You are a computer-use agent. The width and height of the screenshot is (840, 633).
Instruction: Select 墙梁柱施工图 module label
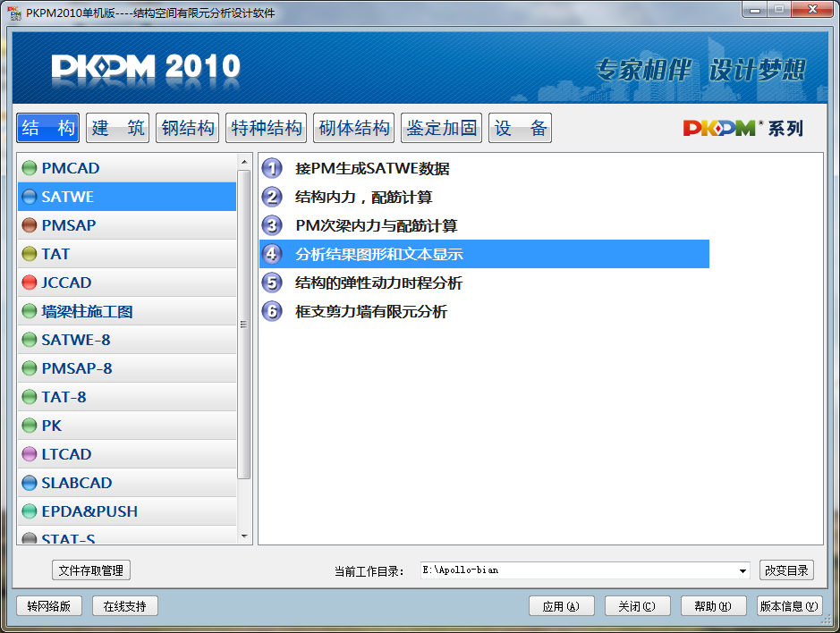point(88,311)
